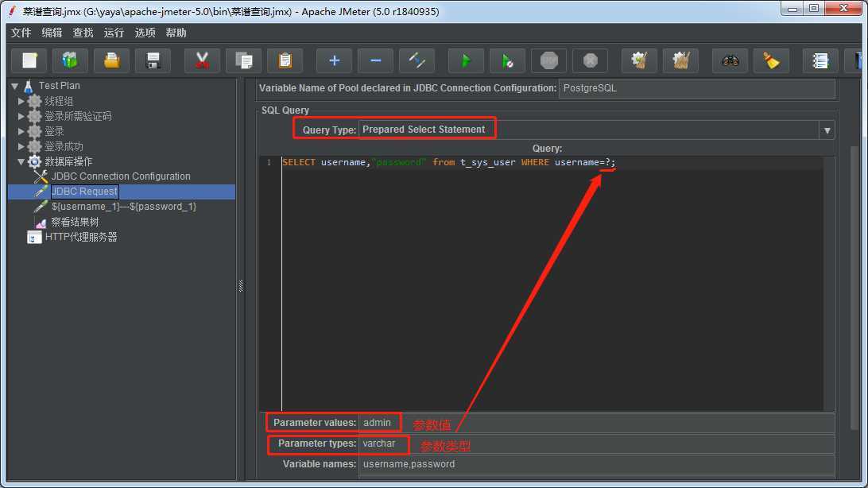Click the New test plan icon

pos(29,60)
